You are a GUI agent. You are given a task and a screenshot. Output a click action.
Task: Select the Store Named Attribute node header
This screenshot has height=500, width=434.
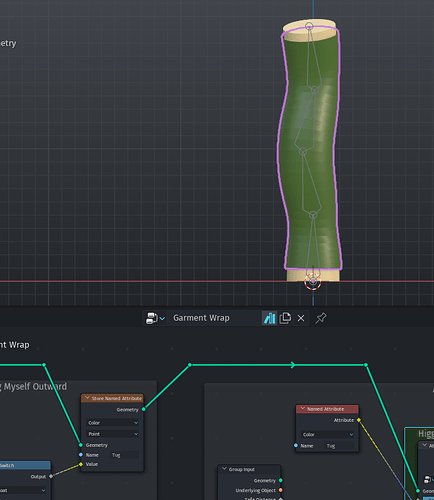[x=112, y=398]
